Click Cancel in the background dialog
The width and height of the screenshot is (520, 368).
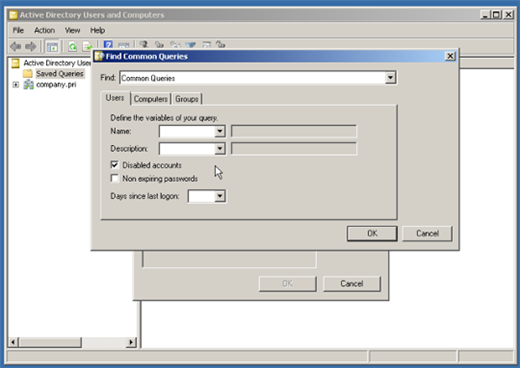coord(352,284)
